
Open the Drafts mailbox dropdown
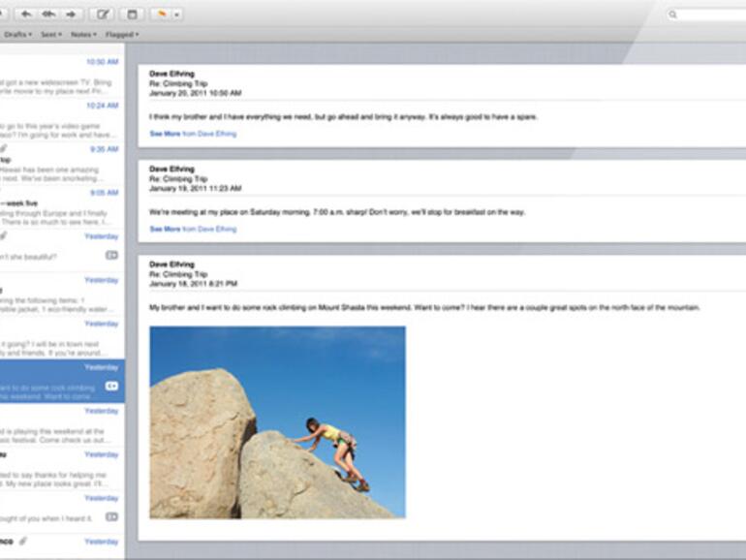click(18, 34)
